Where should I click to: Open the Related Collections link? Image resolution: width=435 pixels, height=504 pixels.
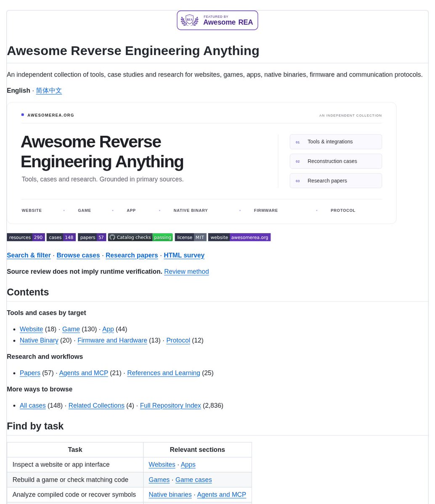[x=96, y=406]
